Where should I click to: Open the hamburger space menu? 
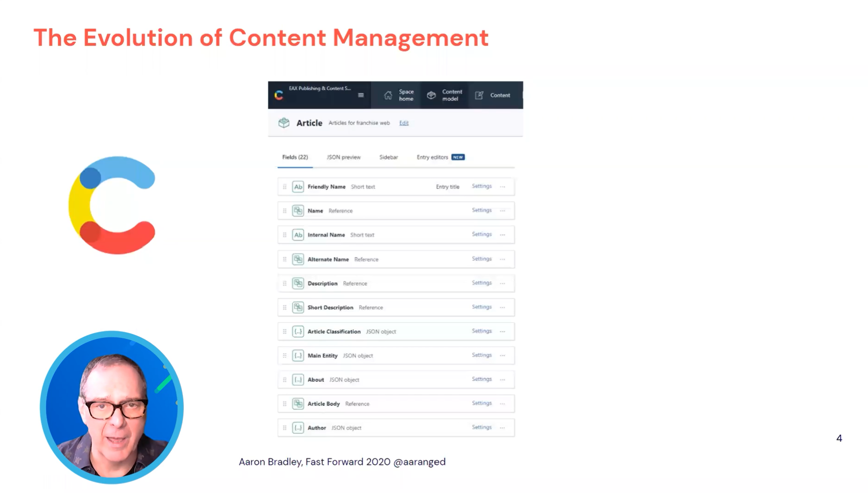pos(360,95)
